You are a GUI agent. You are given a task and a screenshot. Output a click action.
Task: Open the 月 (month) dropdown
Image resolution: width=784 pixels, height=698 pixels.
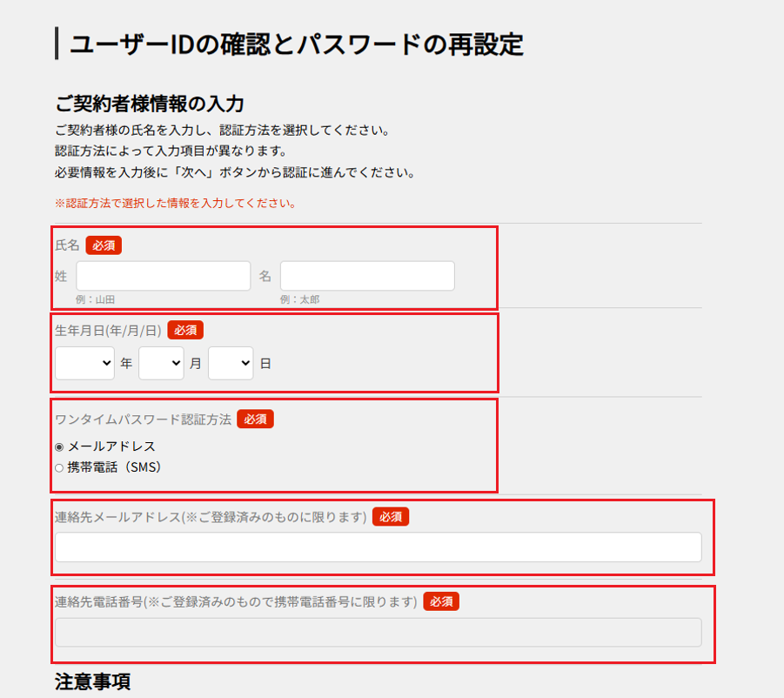coord(161,363)
